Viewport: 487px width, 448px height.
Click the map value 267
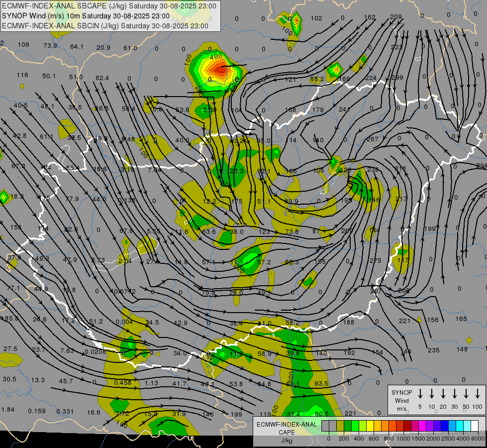373,139
